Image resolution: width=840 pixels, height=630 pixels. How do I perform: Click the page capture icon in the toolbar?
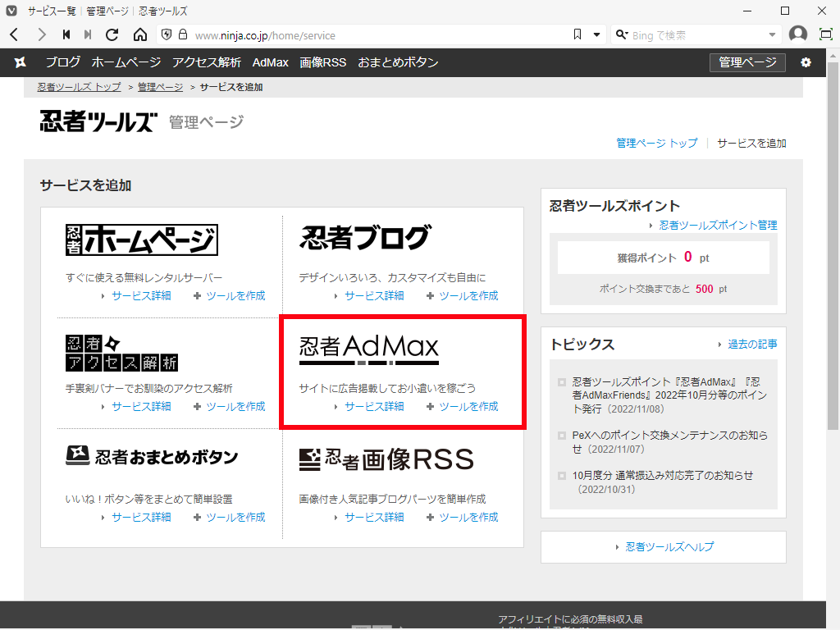pos(826,34)
